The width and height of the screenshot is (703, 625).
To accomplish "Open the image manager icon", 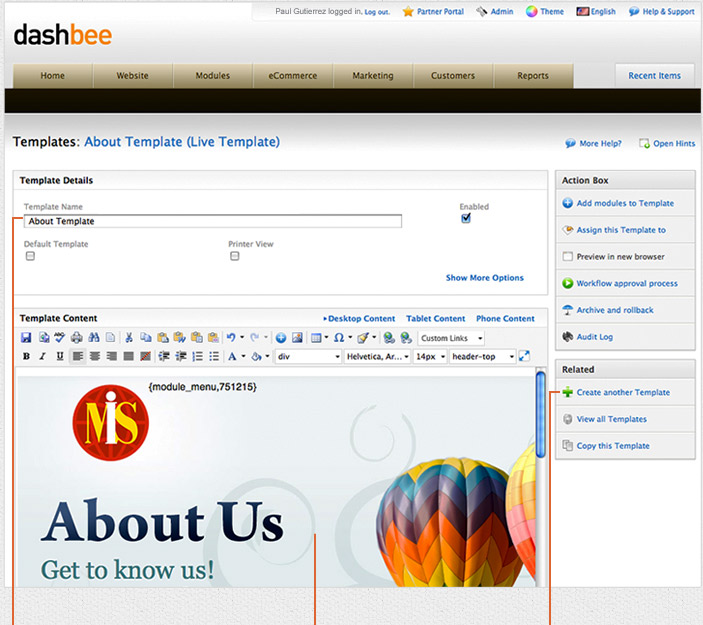I will pos(297,338).
